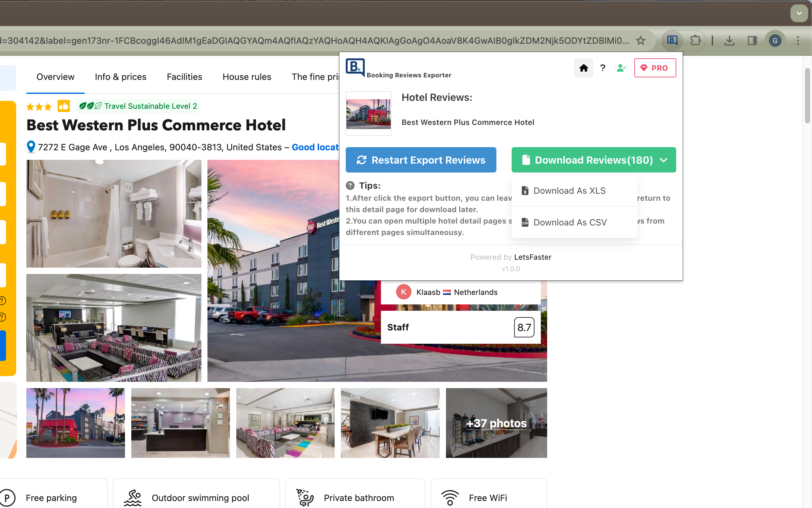This screenshot has width=812, height=508.
Task: Click the page vertical scrollbar
Action: click(807, 96)
